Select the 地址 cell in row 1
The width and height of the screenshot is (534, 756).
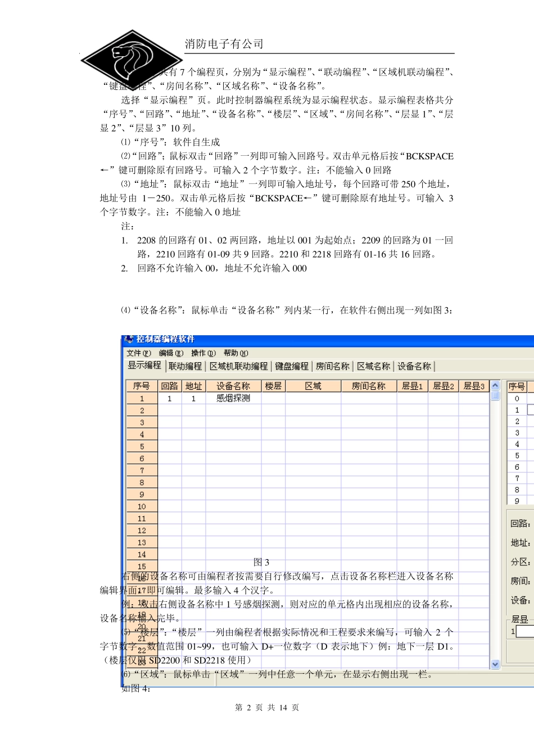[193, 398]
